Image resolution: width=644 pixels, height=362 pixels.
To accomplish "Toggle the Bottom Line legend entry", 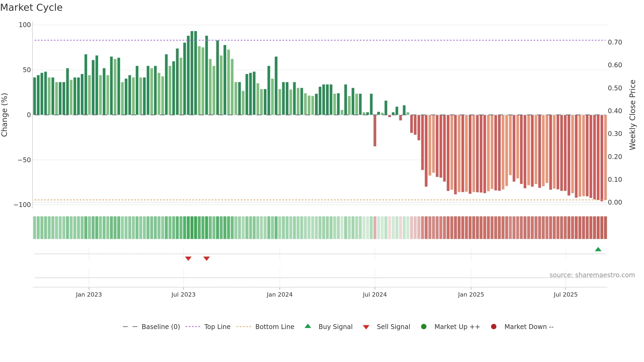I will coord(265,327).
